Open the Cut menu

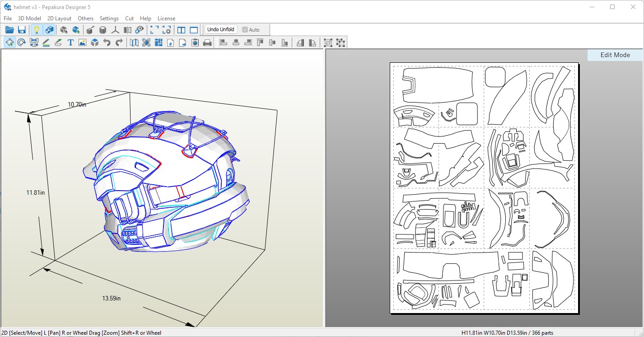130,19
